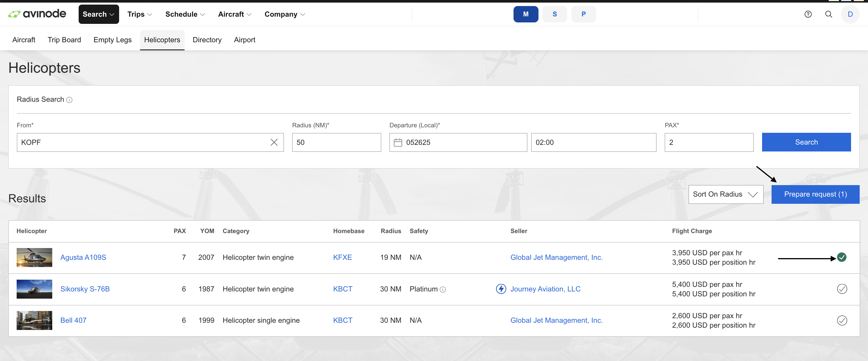
Task: Open the Bell 407 thumbnail image
Action: (x=34, y=320)
